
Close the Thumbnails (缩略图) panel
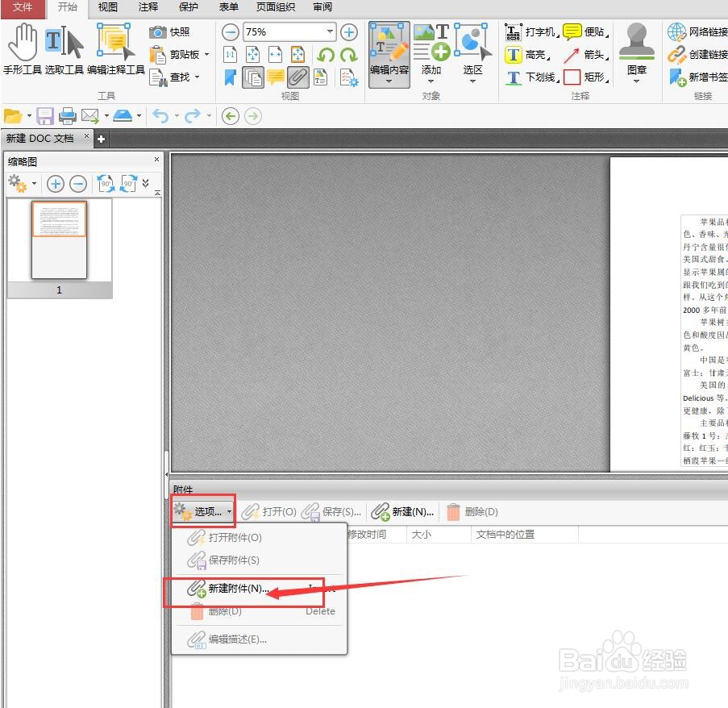tap(157, 159)
